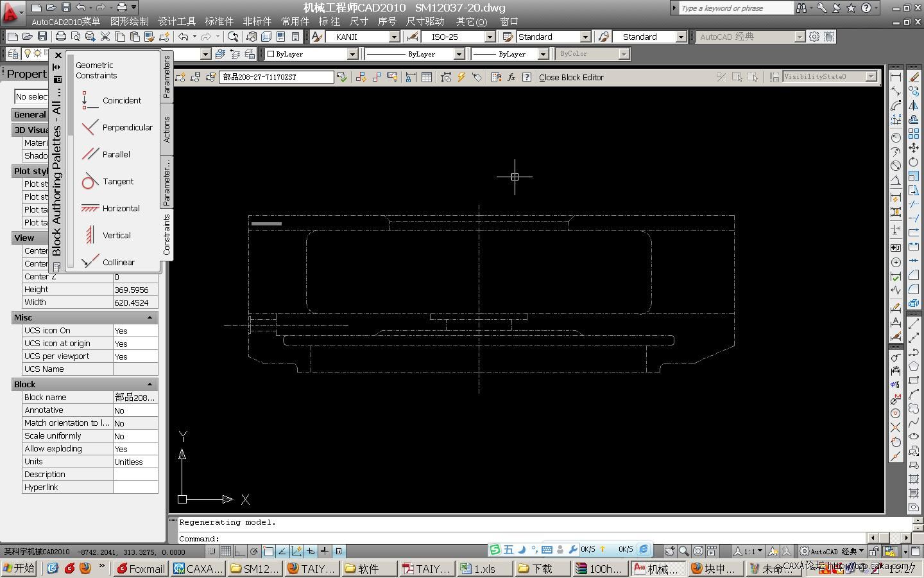Click the Plot (printer) icon in the toolbar
924x578 pixels.
61,37
